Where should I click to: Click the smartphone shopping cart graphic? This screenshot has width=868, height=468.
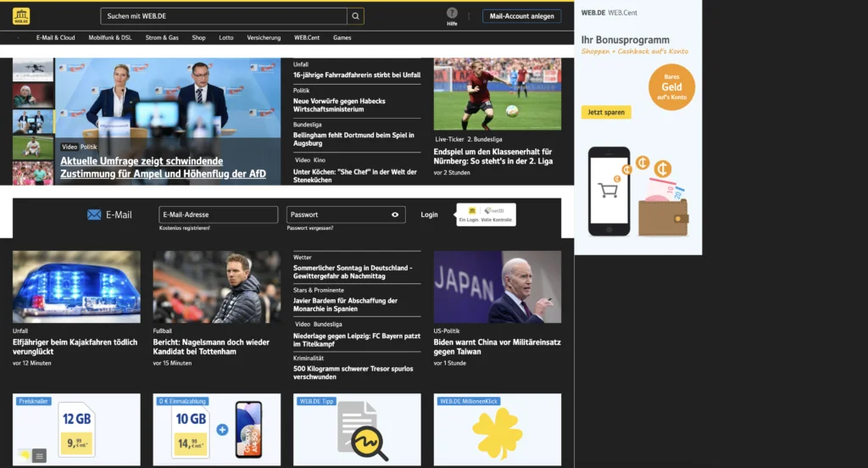click(x=609, y=191)
